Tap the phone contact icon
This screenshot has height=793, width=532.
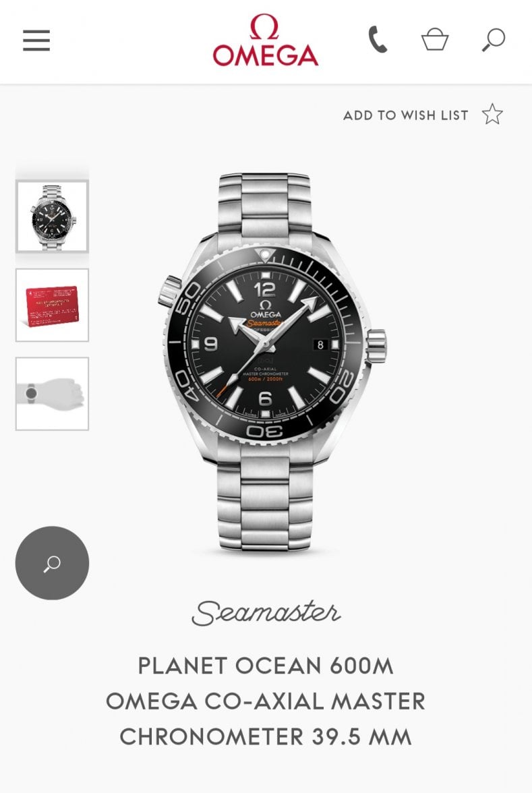pos(378,40)
